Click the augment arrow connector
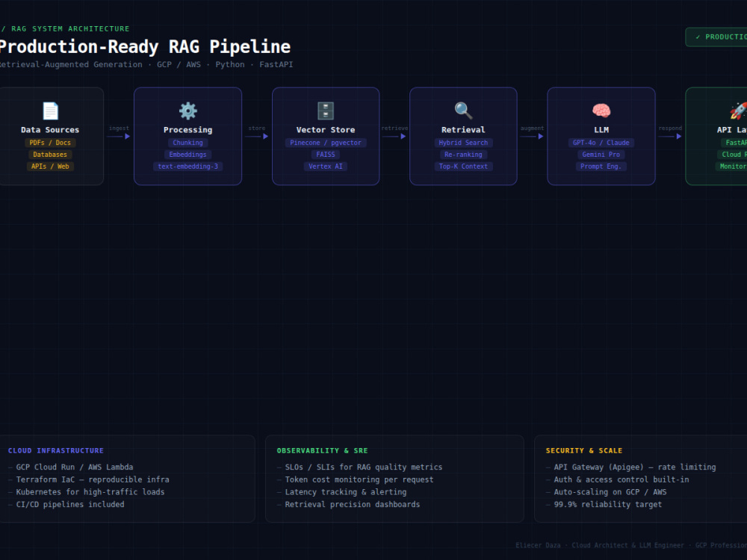The width and height of the screenshot is (747, 560). (x=532, y=136)
